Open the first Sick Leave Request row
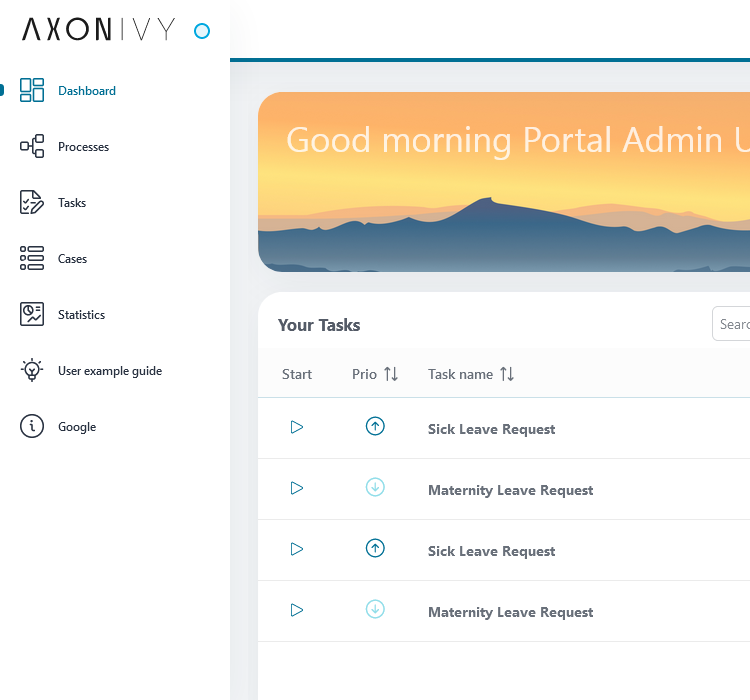This screenshot has height=700, width=750. 491,429
